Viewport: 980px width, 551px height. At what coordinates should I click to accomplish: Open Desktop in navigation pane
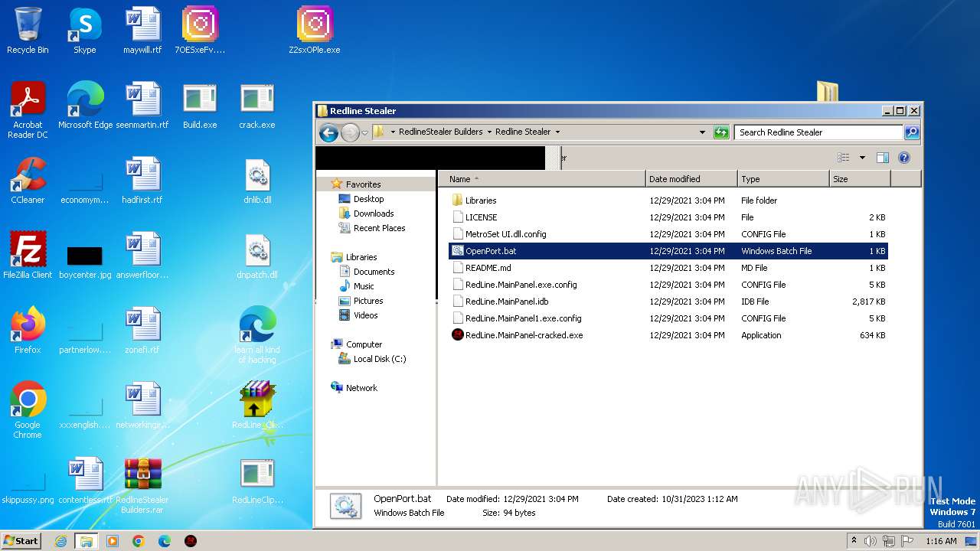368,199
